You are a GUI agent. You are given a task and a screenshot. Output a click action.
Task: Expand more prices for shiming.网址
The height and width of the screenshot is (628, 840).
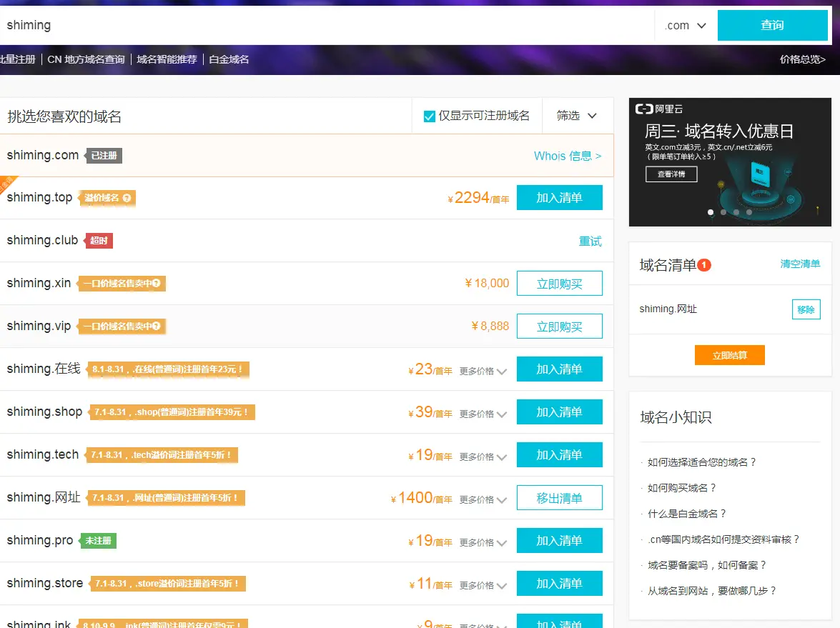tap(483, 499)
